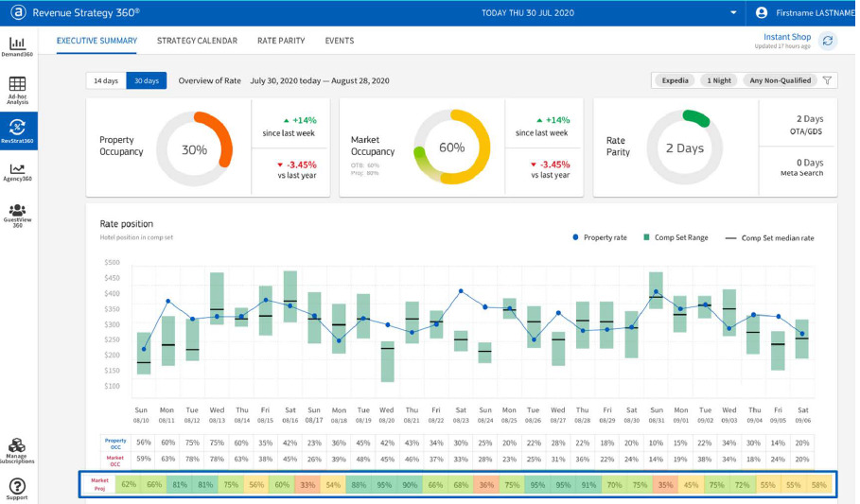Select the 30 days range toggle
Screen dimensions: 860x504
tap(147, 80)
